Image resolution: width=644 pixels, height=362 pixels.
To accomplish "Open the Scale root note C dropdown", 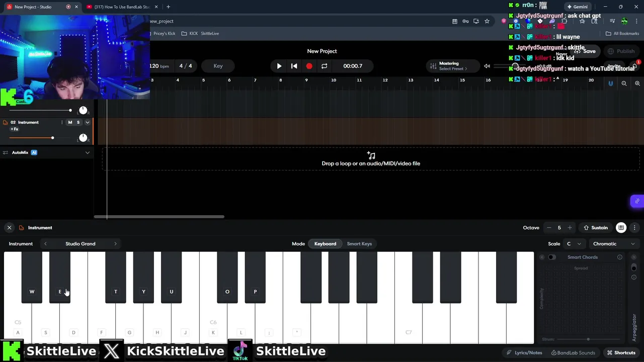I will (574, 244).
